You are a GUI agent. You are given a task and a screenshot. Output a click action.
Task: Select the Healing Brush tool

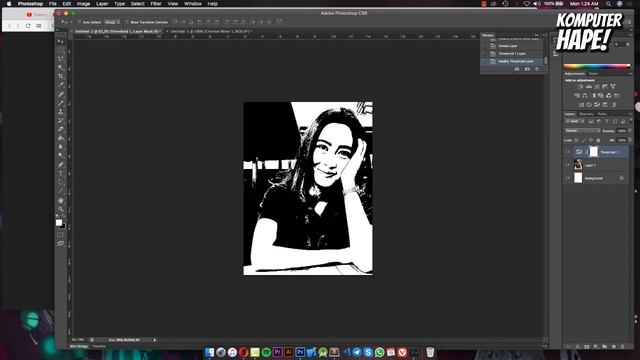pyautogui.click(x=60, y=94)
